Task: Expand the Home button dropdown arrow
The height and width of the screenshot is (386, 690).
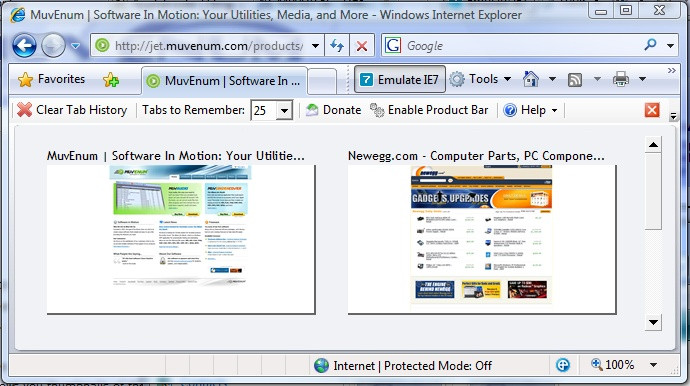Action: [x=552, y=79]
